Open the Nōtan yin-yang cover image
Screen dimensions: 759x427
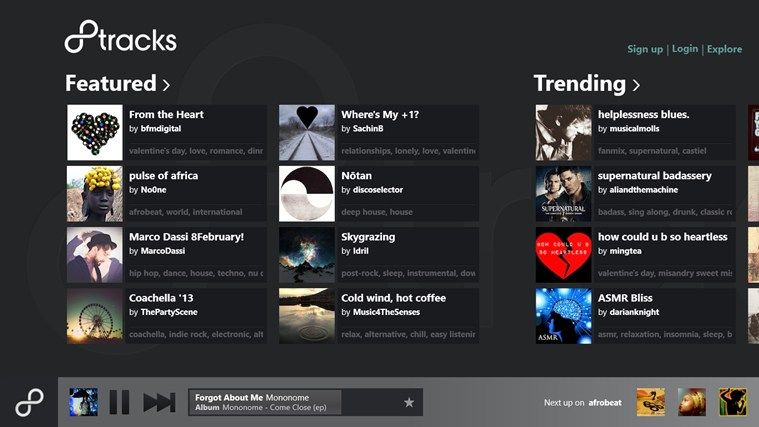307,194
